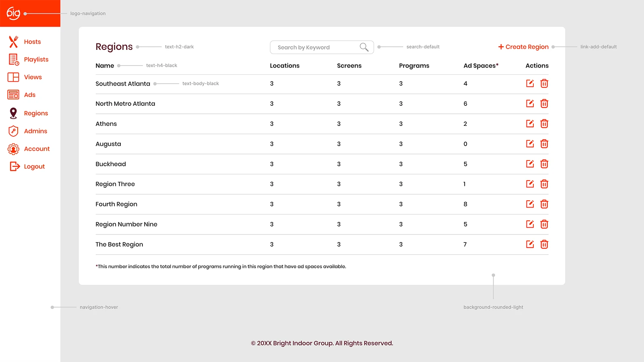Click the Locations column header

pos(285,66)
